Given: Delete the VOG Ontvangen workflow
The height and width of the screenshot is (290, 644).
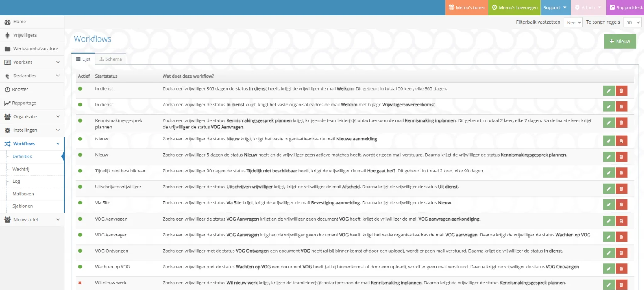Looking at the screenshot, I should pyautogui.click(x=621, y=253).
